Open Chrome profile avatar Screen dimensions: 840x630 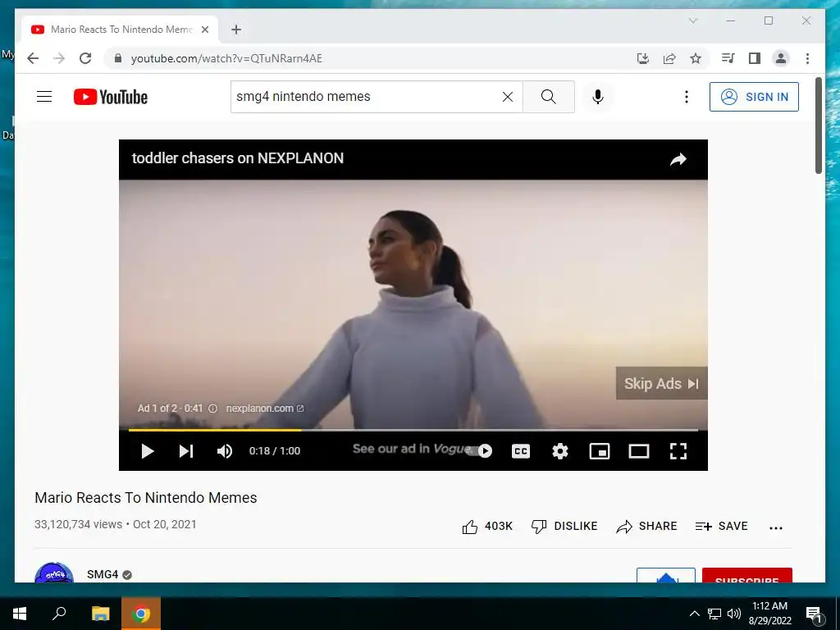(781, 58)
